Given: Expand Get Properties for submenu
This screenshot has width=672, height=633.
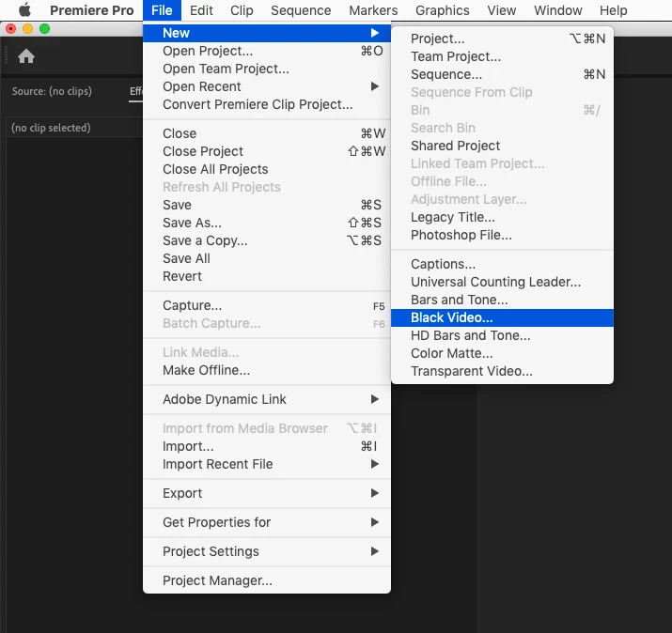Looking at the screenshot, I should point(267,522).
